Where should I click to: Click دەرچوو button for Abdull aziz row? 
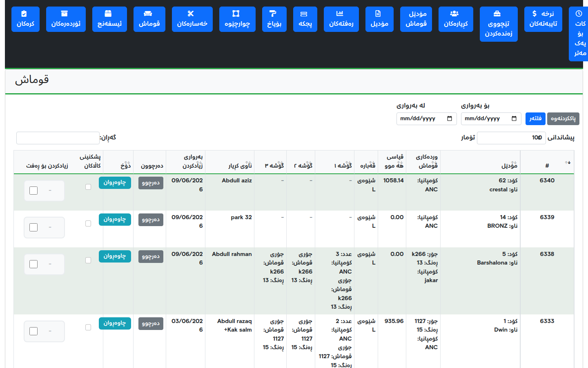pyautogui.click(x=151, y=183)
